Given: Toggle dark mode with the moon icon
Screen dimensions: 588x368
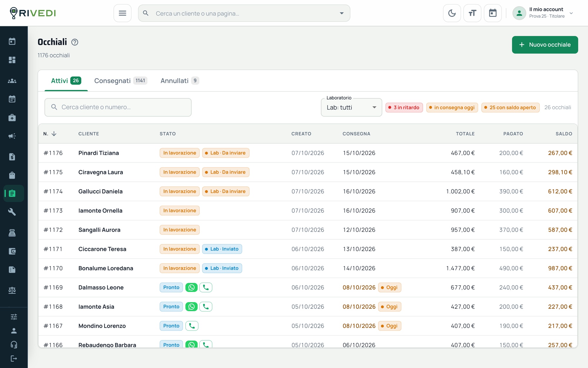Looking at the screenshot, I should [x=452, y=13].
